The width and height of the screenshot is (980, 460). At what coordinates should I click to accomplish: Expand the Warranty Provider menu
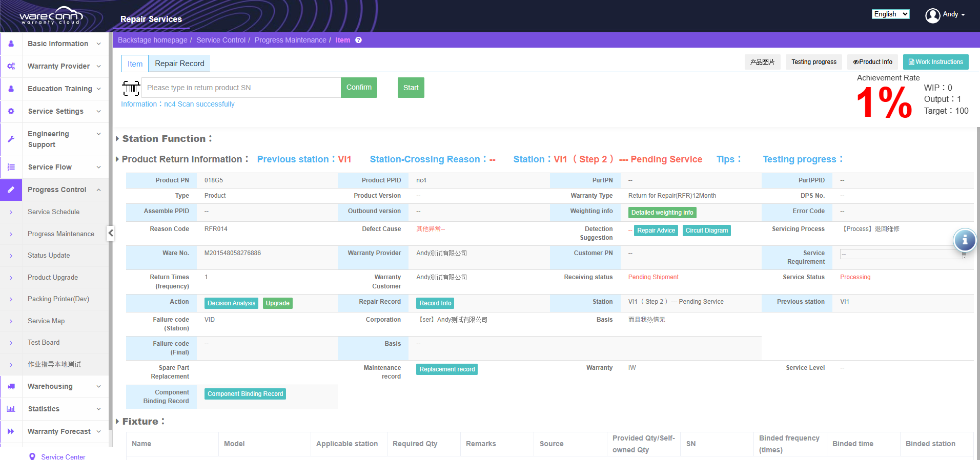coord(98,66)
